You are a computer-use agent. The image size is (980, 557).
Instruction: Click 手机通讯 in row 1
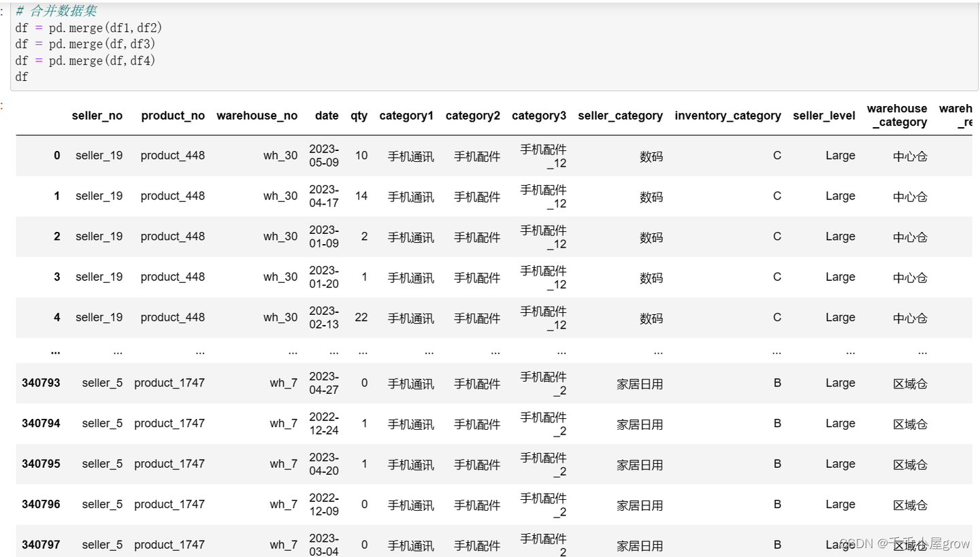click(x=411, y=197)
